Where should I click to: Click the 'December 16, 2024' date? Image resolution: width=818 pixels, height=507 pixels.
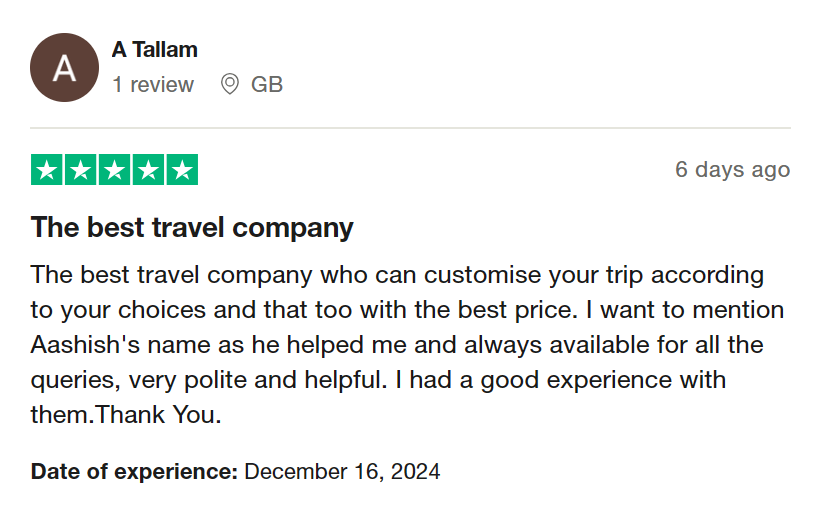pos(342,471)
